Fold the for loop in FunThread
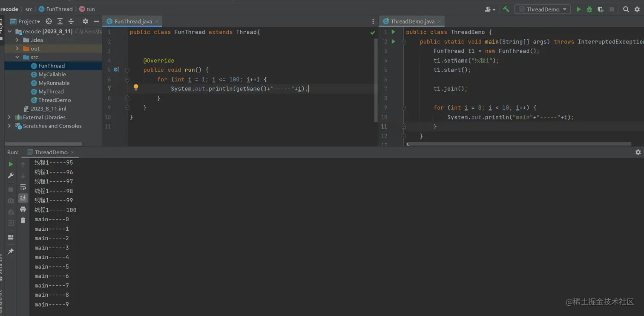Image resolution: width=644 pixels, height=316 pixels. (x=127, y=79)
